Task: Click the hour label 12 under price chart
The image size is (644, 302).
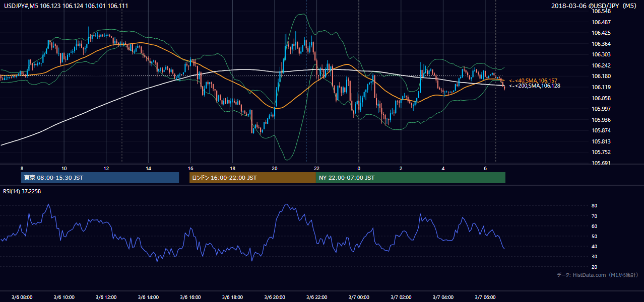Action: coord(106,168)
